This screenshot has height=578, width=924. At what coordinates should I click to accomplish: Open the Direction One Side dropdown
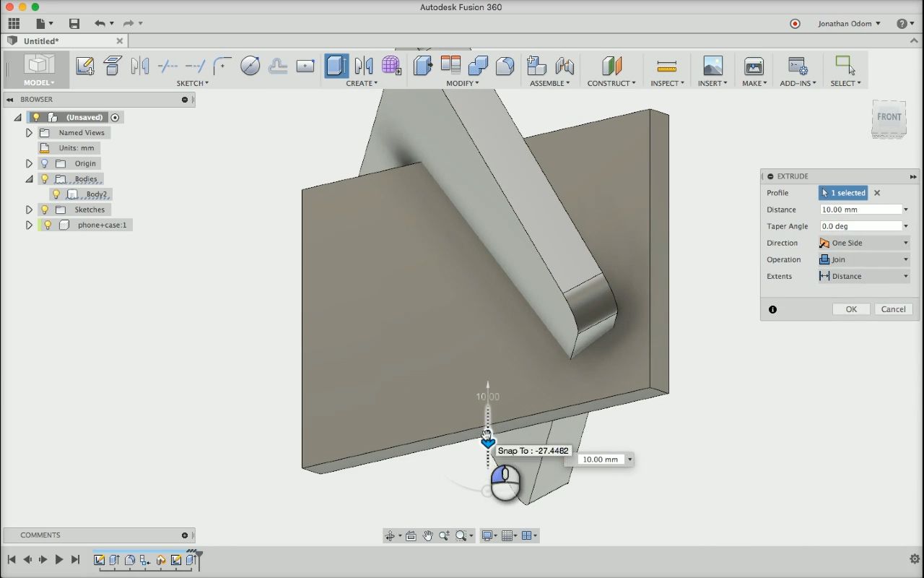point(864,243)
